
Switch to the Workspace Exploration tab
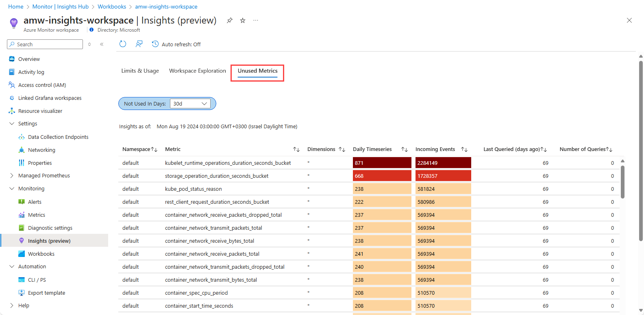click(197, 71)
